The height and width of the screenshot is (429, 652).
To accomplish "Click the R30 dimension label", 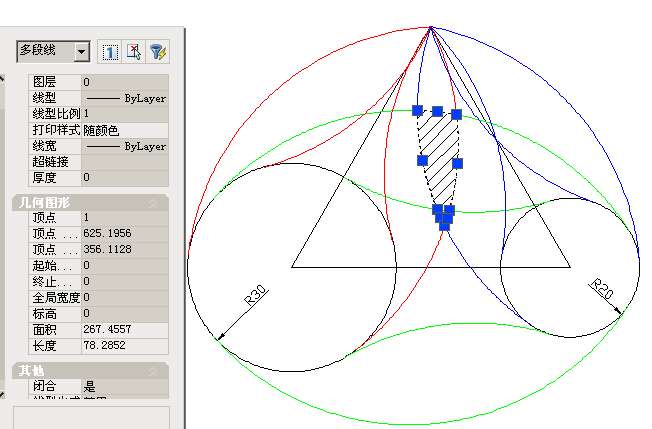I will [x=255, y=295].
